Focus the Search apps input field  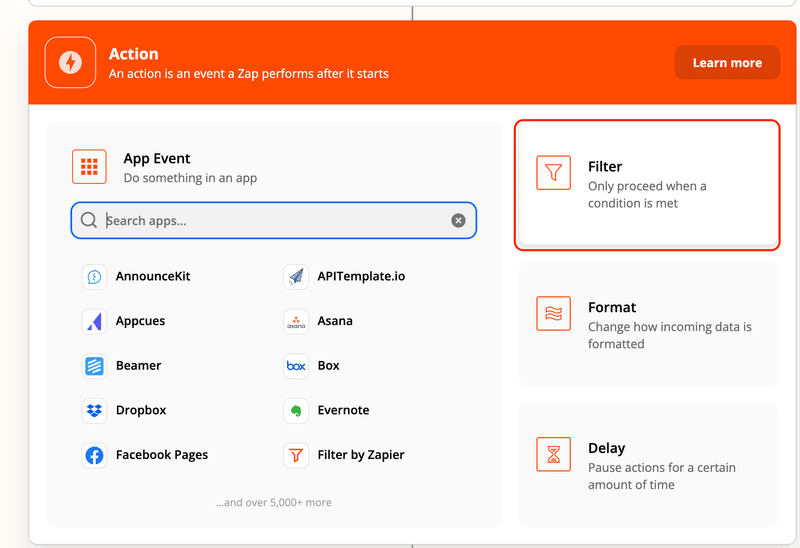(274, 220)
